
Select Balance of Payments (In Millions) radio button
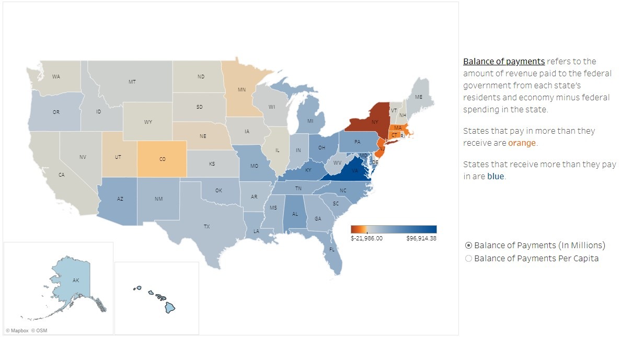[468, 245]
